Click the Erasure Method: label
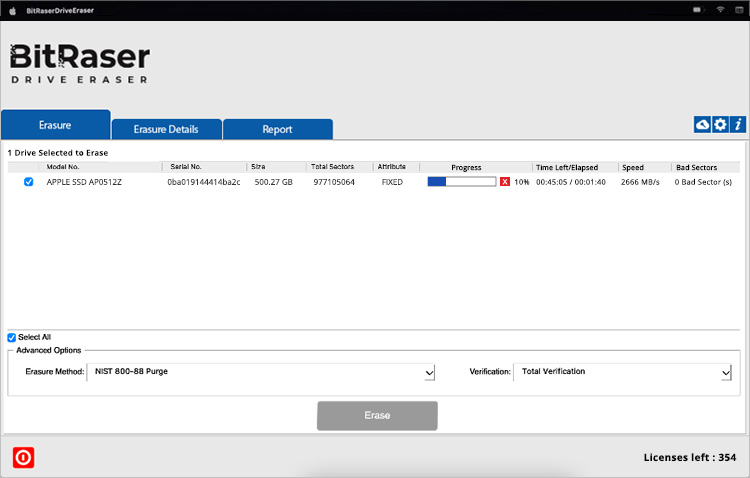Image resolution: width=750 pixels, height=478 pixels. click(55, 372)
